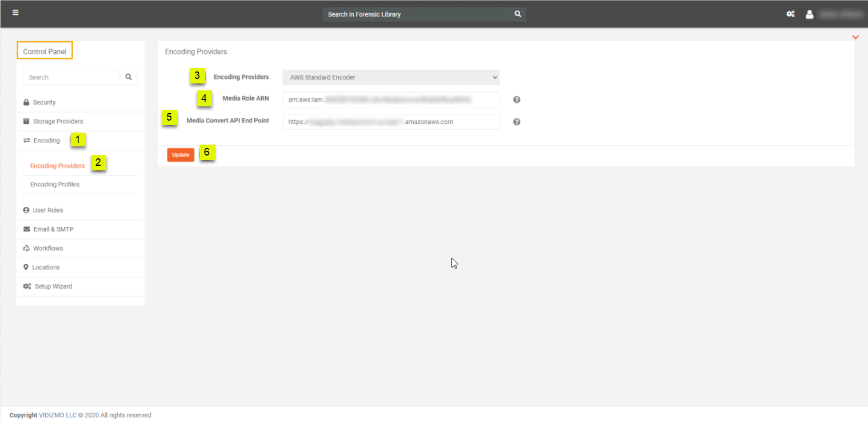The height and width of the screenshot is (423, 868).
Task: Switch to Encoding Profiles
Action: [55, 184]
